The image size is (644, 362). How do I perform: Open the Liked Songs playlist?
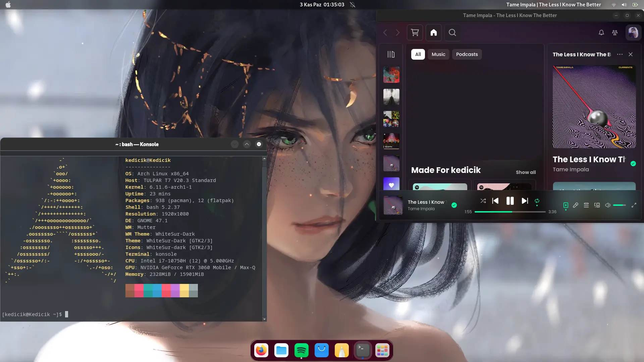point(391,184)
